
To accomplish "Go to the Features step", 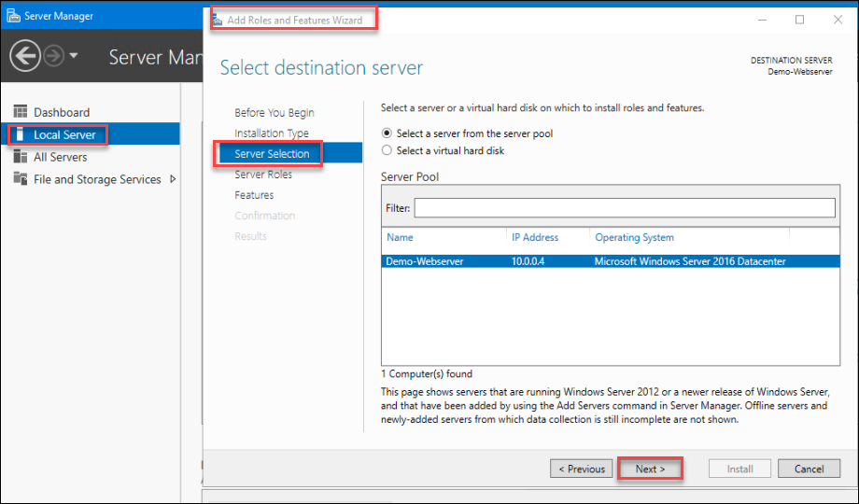I will [x=254, y=195].
